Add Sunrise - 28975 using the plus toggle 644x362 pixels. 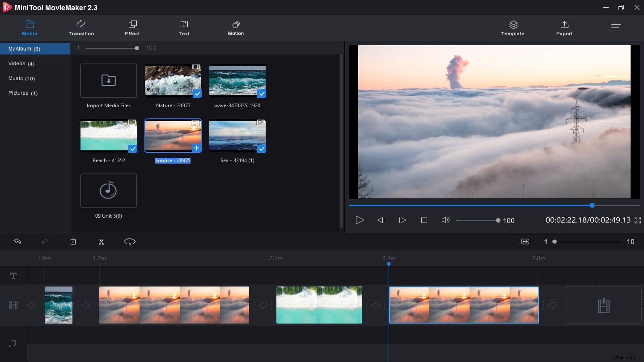point(196,148)
